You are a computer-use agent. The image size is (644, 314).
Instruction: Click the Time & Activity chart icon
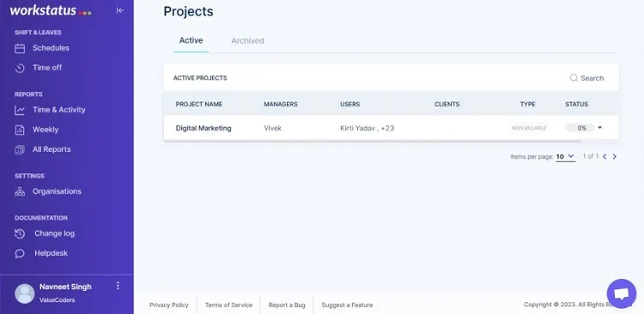[20, 110]
